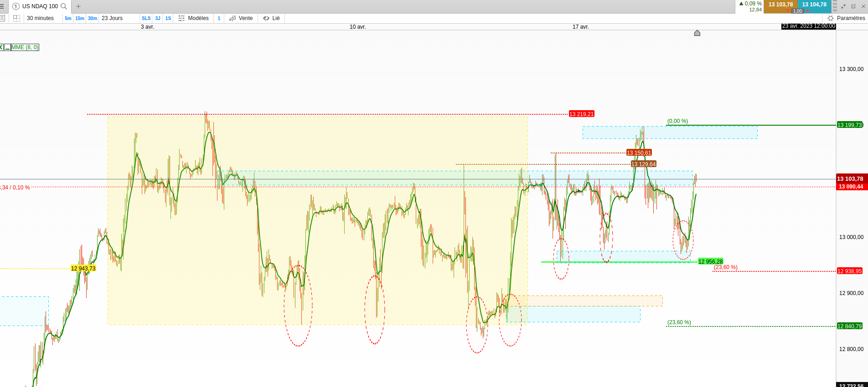Open the hamburger menu beside the chart tab

coord(2,6)
